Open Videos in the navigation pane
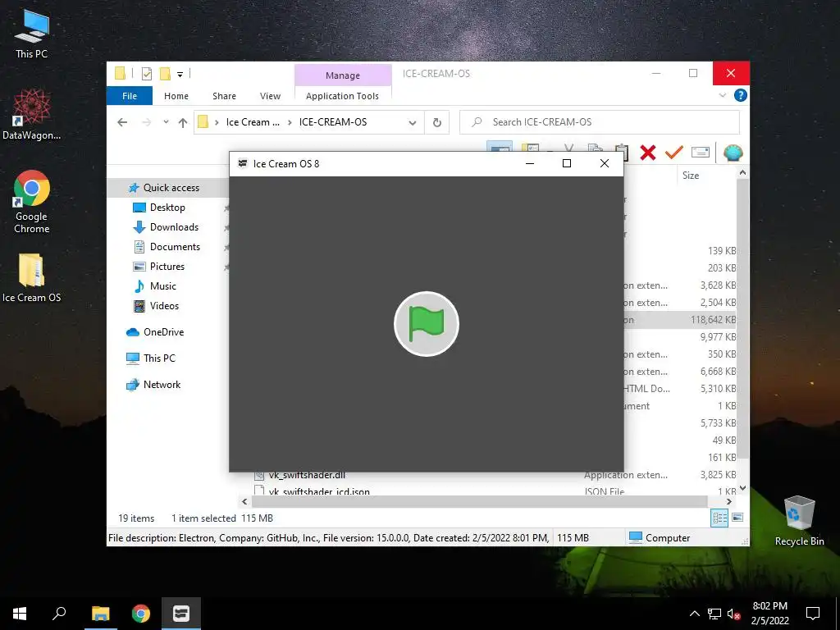840x630 pixels. pos(164,306)
